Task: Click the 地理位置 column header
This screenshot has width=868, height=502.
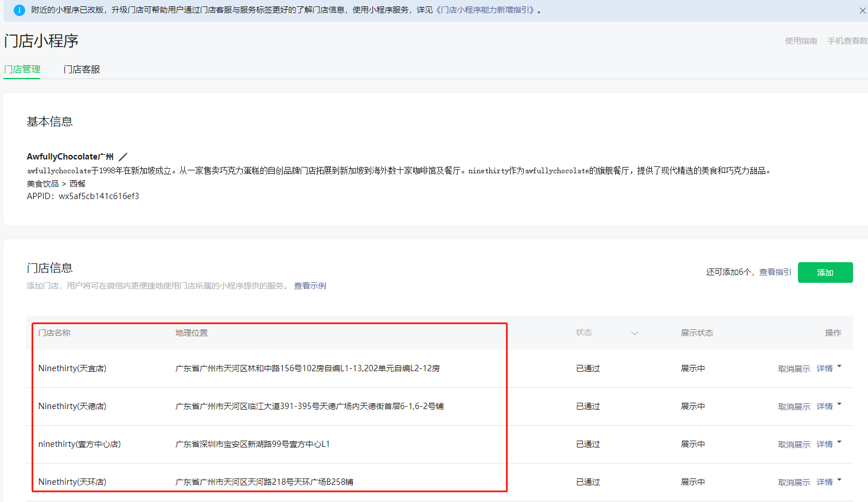Action: [x=192, y=333]
